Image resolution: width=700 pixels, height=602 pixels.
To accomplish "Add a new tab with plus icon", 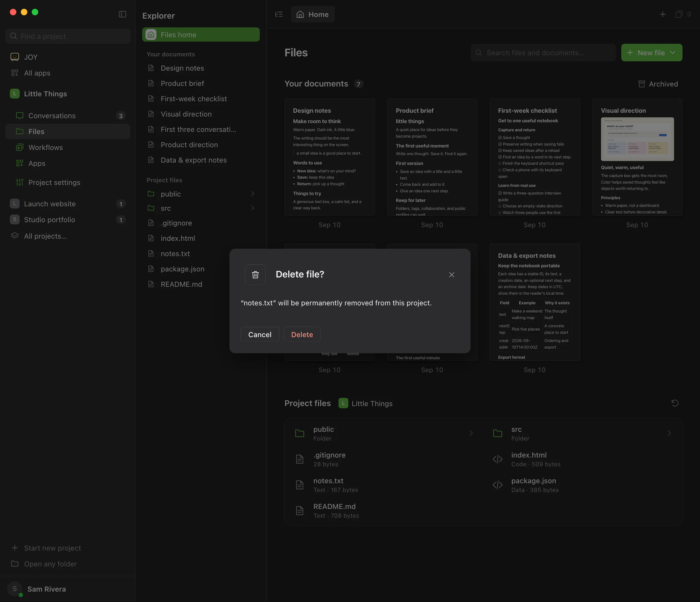I will (663, 14).
